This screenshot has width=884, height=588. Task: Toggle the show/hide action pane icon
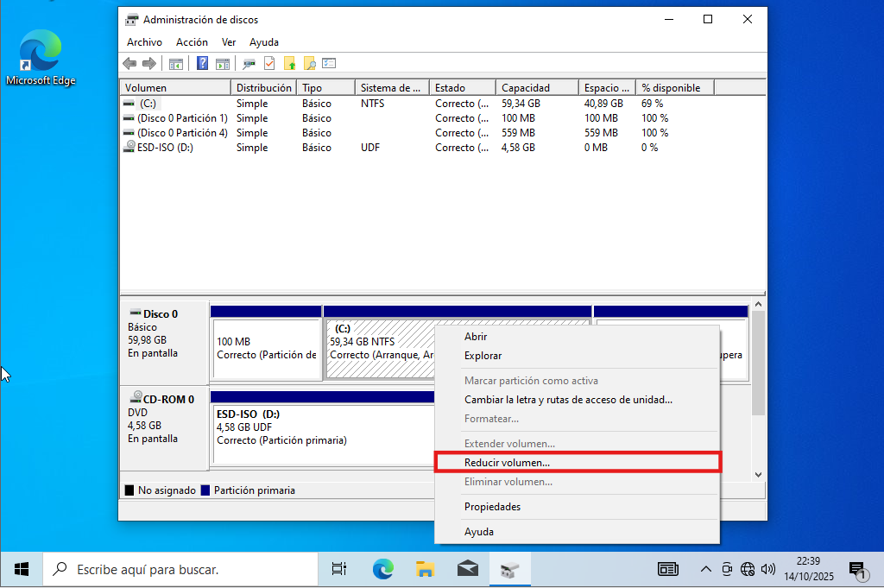tap(222, 63)
